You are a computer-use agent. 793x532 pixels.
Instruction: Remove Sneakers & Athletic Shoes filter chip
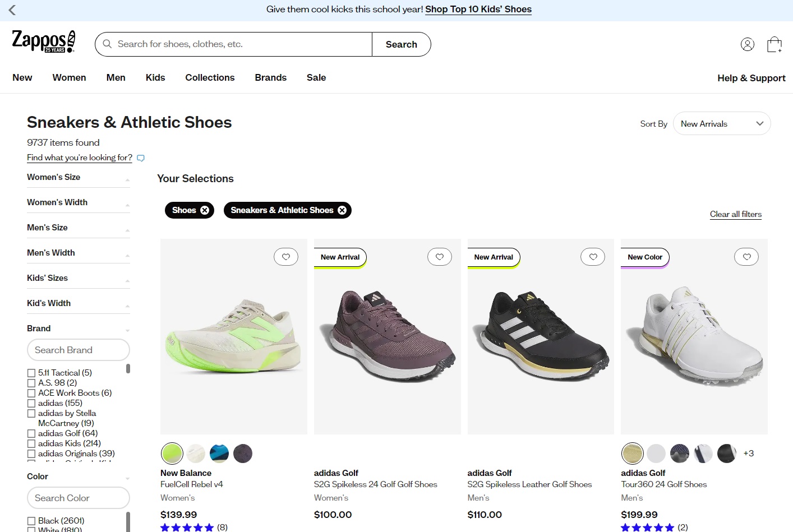[x=342, y=210]
